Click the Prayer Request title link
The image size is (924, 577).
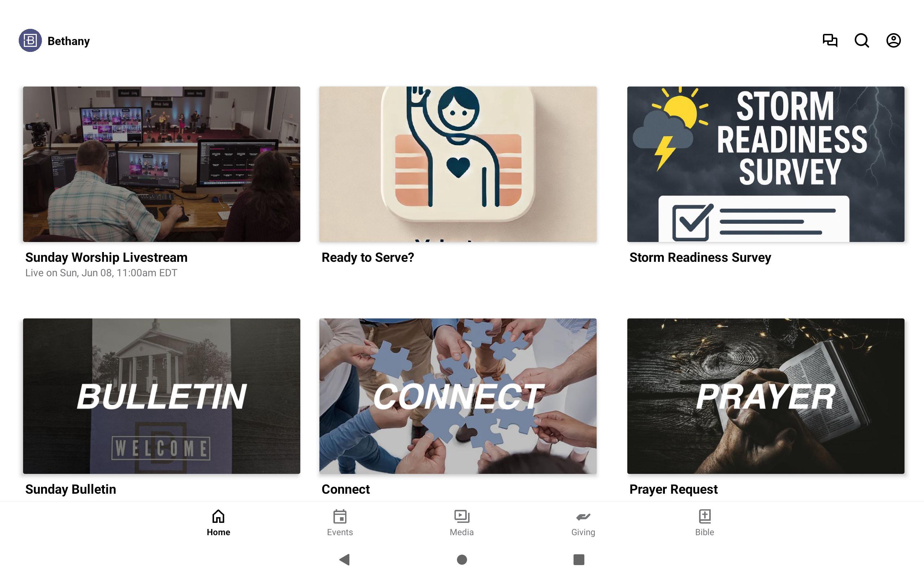(674, 489)
